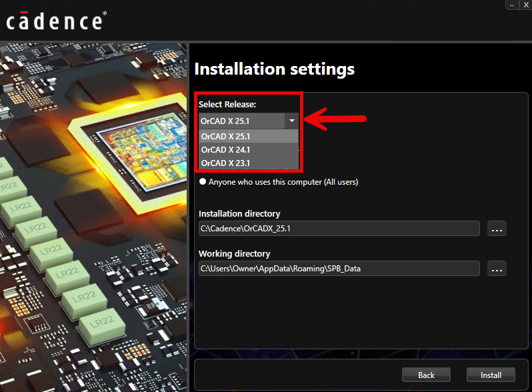Image resolution: width=532 pixels, height=392 pixels.
Task: Pick OrCAD X 23.1 release option
Action: [248, 163]
